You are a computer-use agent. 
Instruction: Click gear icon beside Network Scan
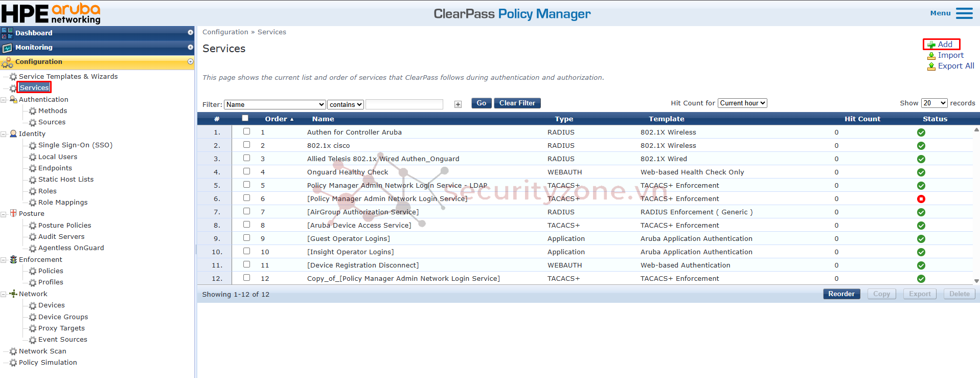point(13,351)
